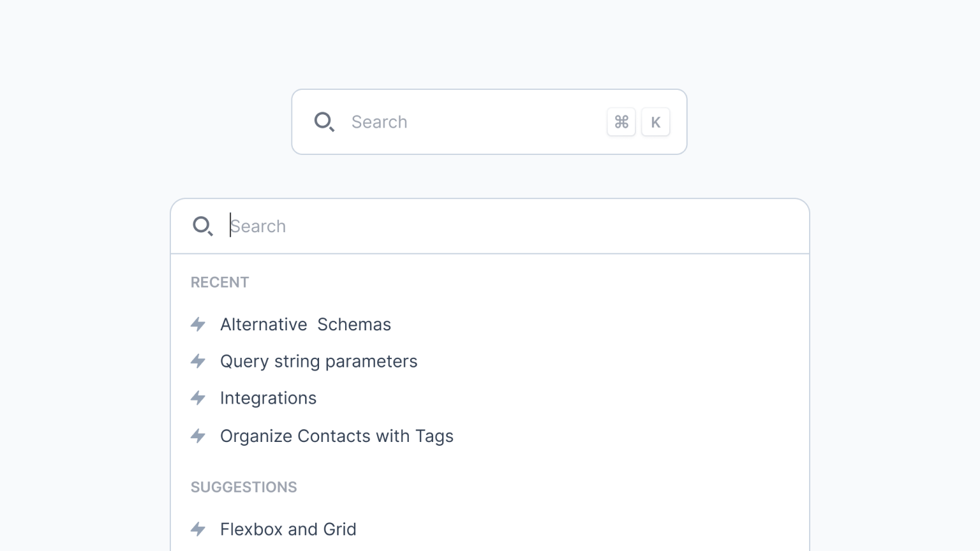Viewport: 980px width, 551px height.
Task: Open the Query string parameters recent entry
Action: [318, 361]
